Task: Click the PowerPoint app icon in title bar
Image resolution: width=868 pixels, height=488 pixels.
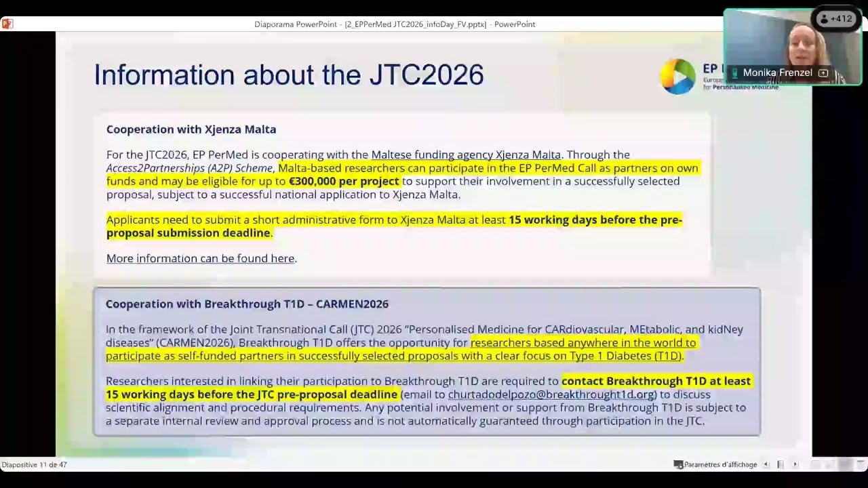Action: click(7, 24)
